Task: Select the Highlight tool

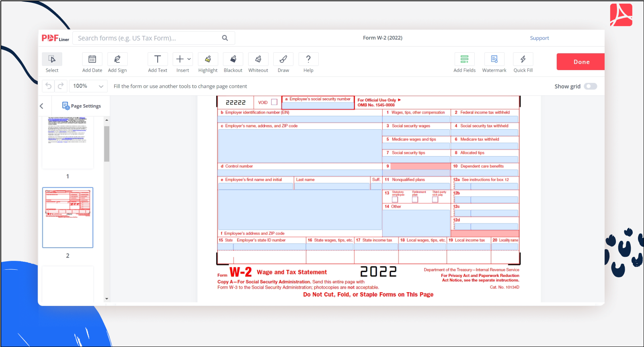Action: pyautogui.click(x=208, y=60)
